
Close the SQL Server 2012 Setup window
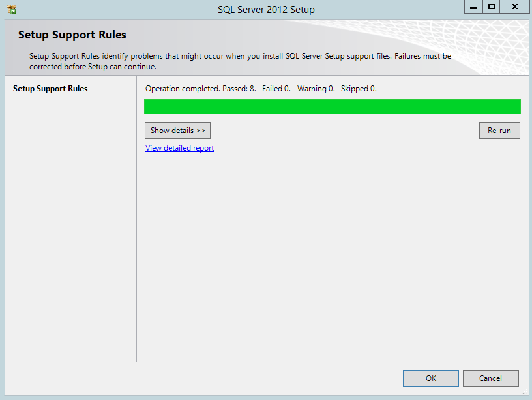coord(514,7)
